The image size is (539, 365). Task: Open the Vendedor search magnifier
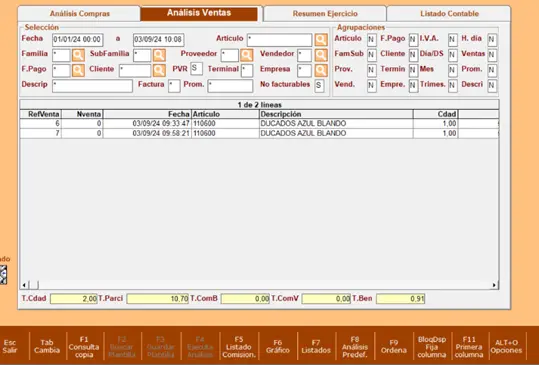(321, 55)
